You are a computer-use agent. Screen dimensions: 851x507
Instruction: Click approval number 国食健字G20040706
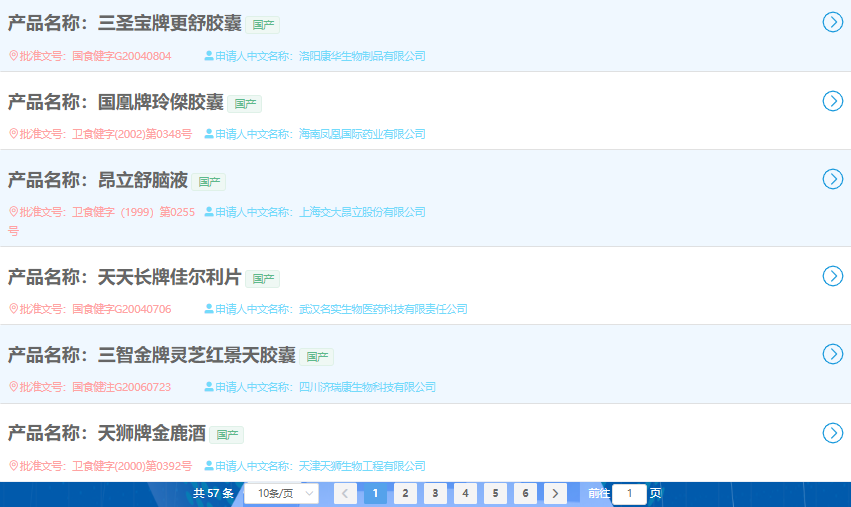(122, 309)
